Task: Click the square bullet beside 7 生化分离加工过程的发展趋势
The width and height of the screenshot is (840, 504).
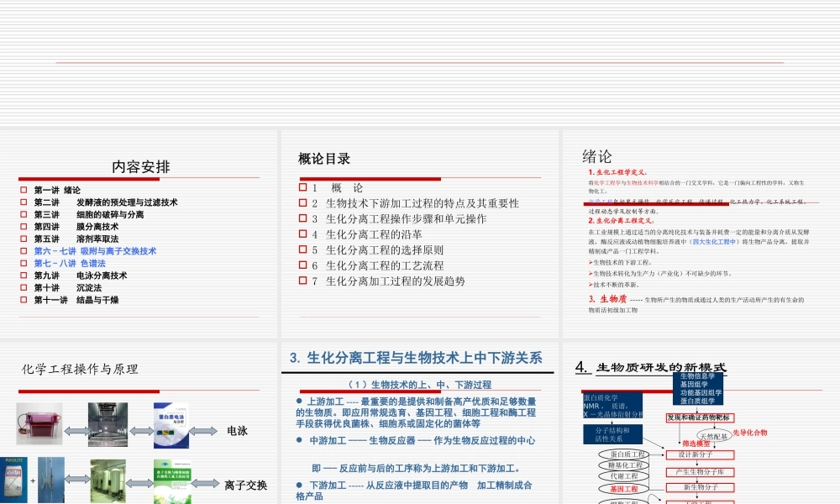Action: click(x=302, y=281)
